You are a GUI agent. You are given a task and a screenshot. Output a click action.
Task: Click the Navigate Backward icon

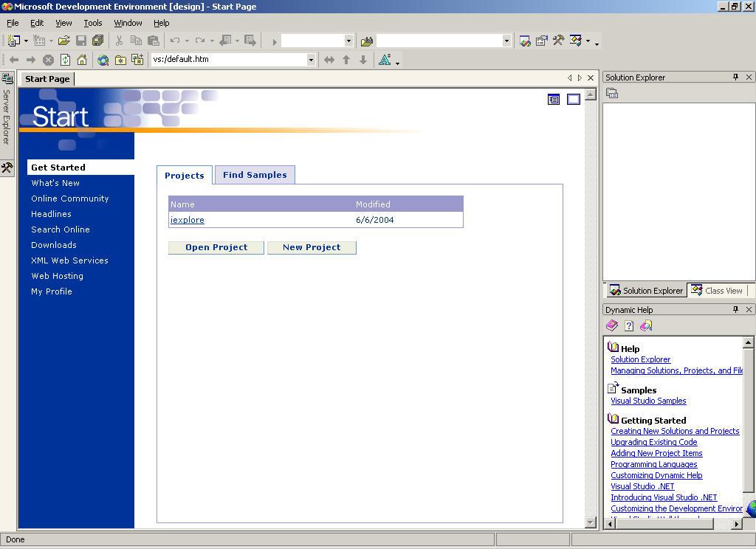coord(225,41)
